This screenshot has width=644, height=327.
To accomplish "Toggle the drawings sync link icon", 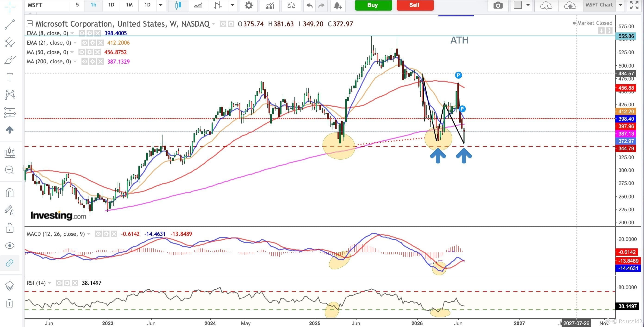I will pyautogui.click(x=10, y=263).
